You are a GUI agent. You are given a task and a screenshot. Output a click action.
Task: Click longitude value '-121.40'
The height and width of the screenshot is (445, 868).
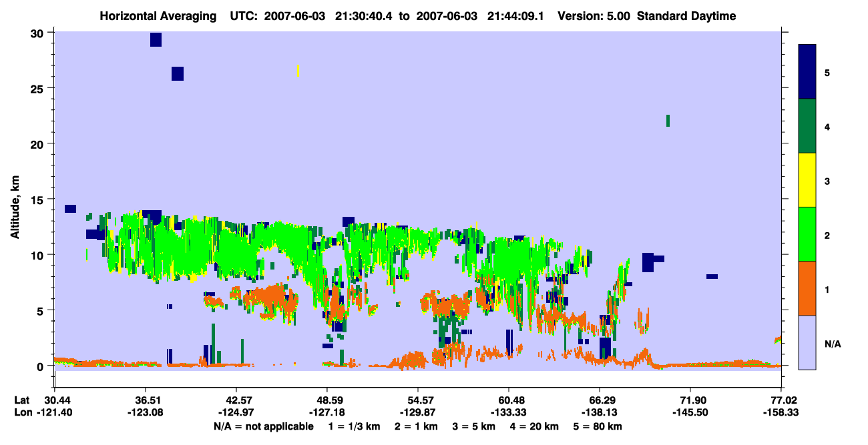(x=54, y=412)
